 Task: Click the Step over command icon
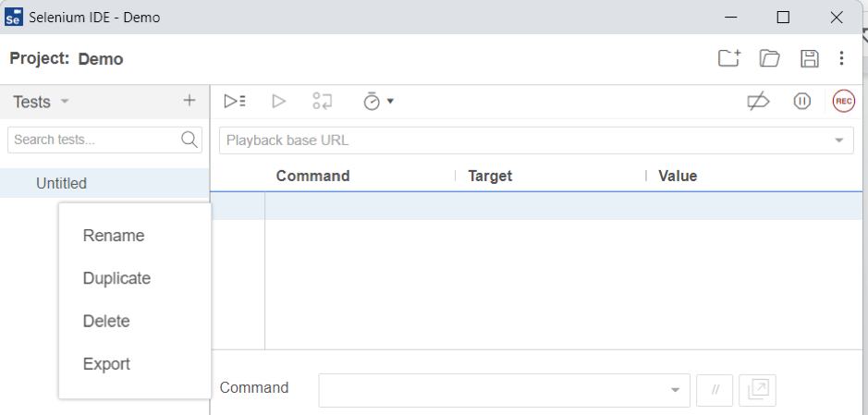point(323,102)
